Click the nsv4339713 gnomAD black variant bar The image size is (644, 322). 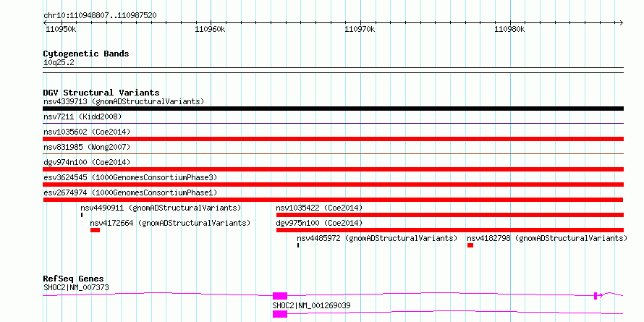333,109
